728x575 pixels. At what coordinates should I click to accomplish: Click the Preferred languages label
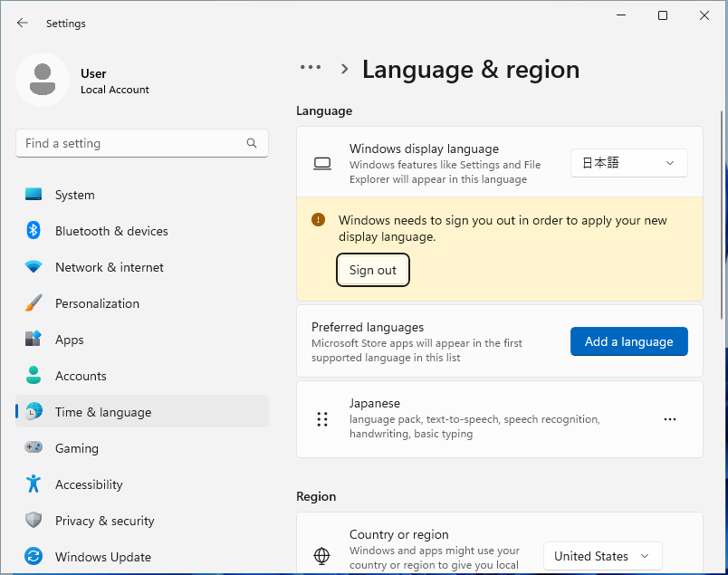click(368, 327)
